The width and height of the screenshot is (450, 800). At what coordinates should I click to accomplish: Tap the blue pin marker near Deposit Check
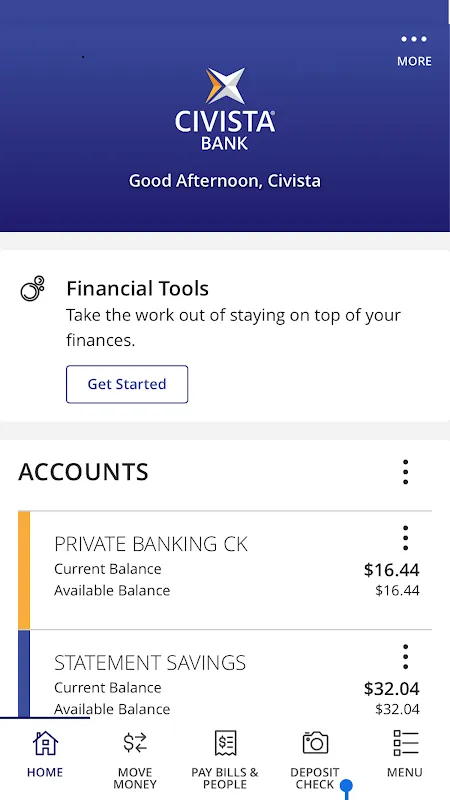(346, 788)
